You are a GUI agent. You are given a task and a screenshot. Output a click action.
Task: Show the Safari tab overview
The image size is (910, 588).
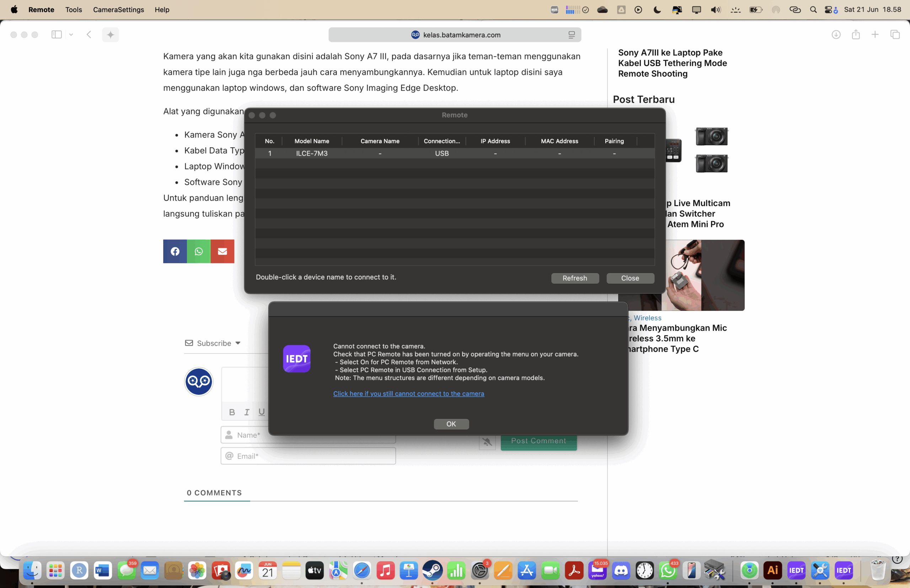895,35
